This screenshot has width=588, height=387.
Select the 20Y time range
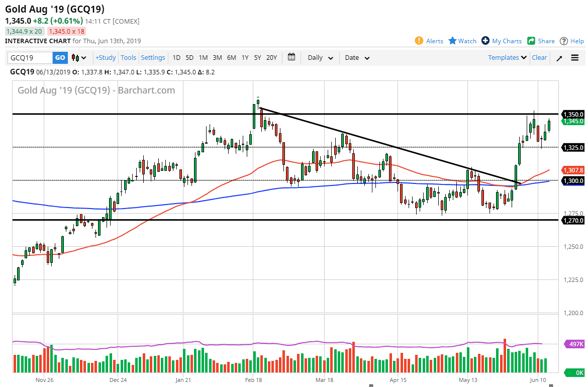pos(271,58)
